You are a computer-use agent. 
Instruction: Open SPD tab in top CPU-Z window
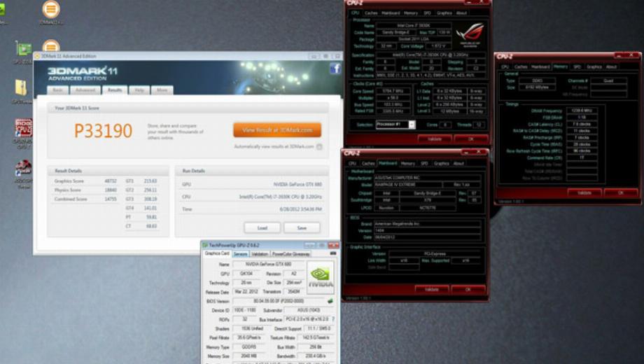tap(427, 13)
